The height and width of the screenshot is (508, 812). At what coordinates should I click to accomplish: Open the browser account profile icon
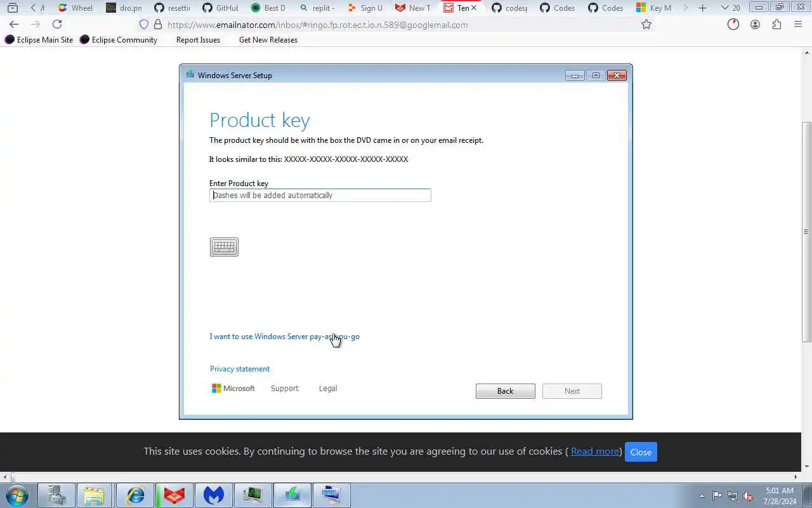coord(755,25)
